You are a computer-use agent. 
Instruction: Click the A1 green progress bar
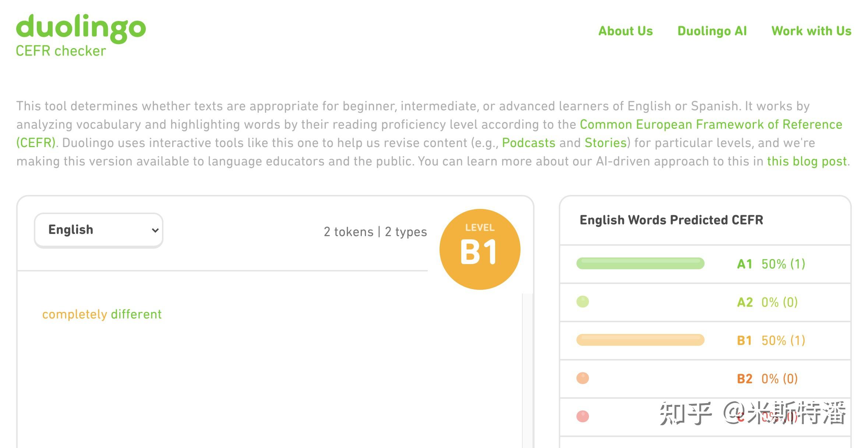(640, 263)
